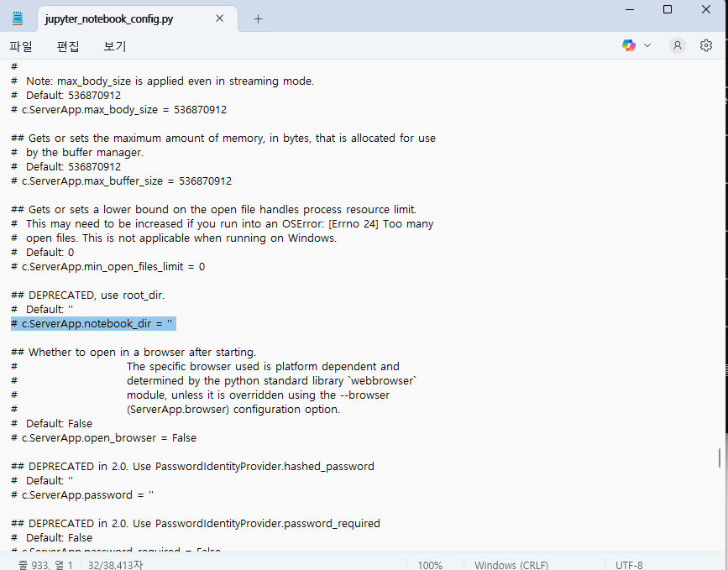
Task: Click the line c.ServerApp.max_body_size = 536870912
Action: point(119,109)
